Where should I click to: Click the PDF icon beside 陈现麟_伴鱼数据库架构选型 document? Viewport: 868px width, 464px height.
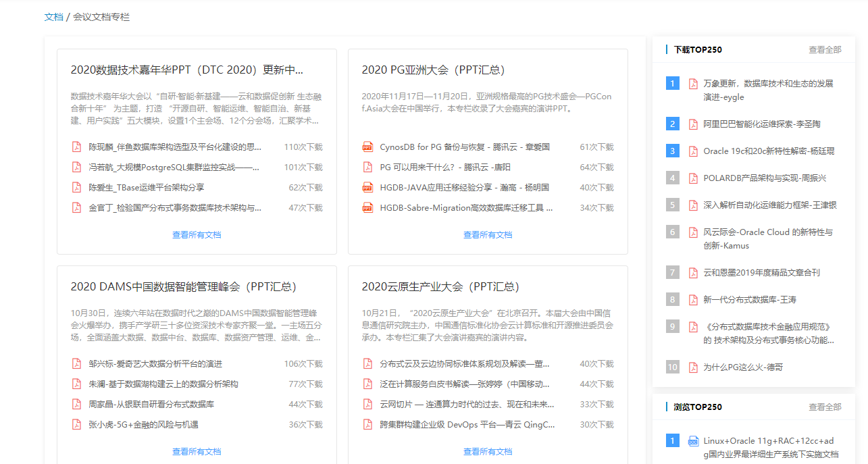pos(77,147)
